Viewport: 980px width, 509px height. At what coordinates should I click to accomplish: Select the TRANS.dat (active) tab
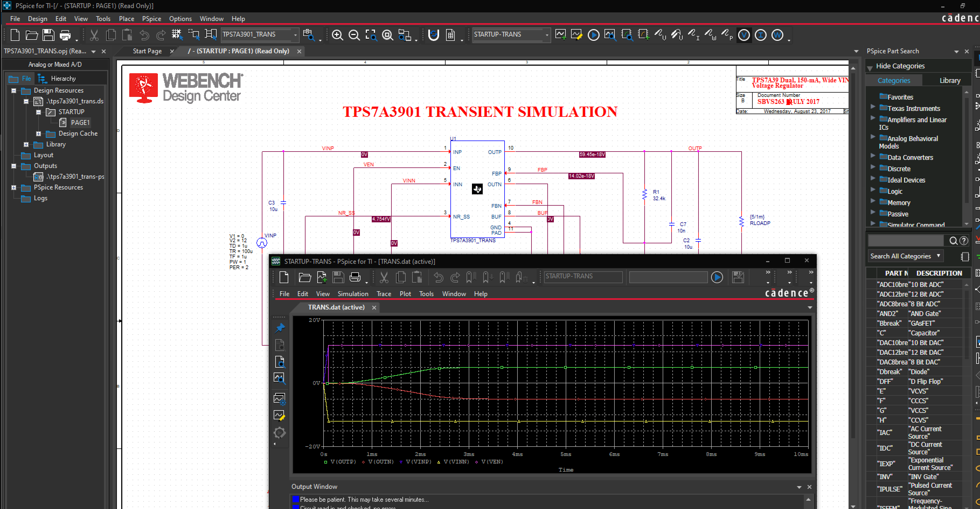pyautogui.click(x=336, y=307)
